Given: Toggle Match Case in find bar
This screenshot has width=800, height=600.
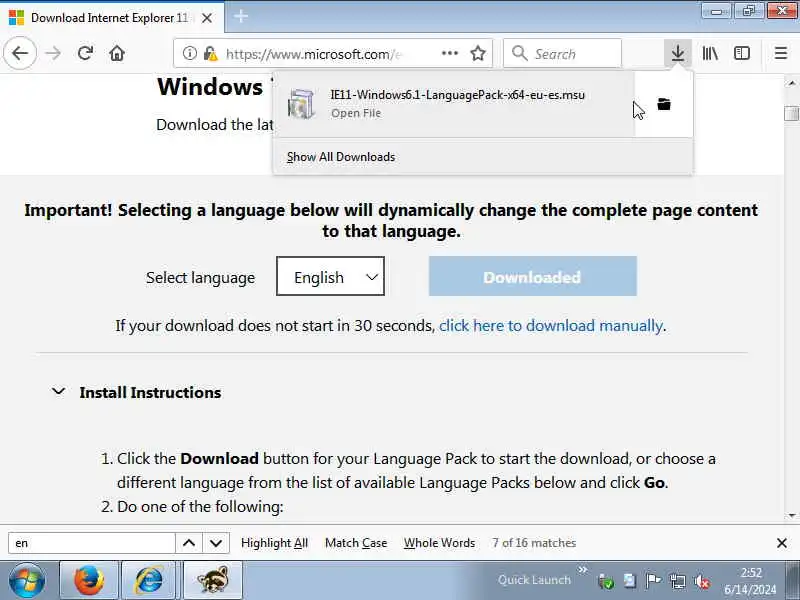Looking at the screenshot, I should coord(356,543).
